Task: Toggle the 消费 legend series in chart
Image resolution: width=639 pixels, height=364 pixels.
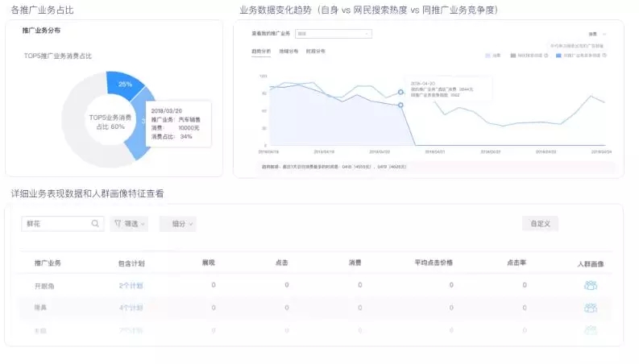Action: [x=492, y=56]
